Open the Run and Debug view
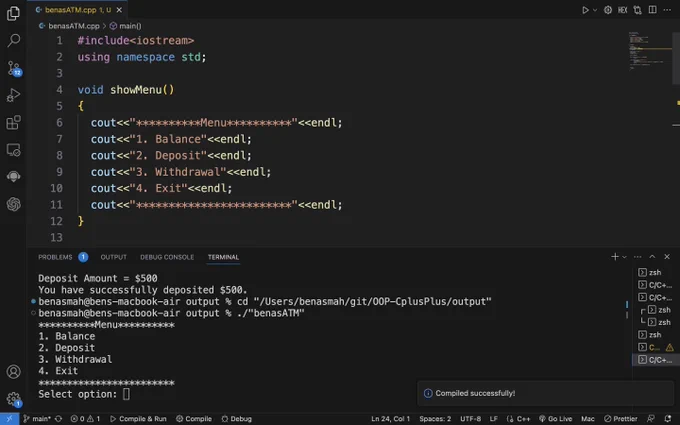Image resolution: width=680 pixels, height=425 pixels. (x=13, y=95)
